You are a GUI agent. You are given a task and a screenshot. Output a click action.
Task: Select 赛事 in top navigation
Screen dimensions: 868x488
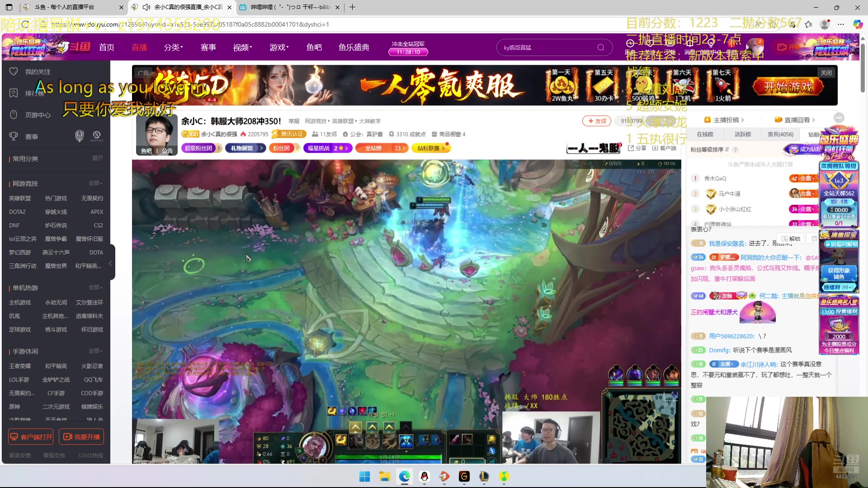(x=208, y=47)
